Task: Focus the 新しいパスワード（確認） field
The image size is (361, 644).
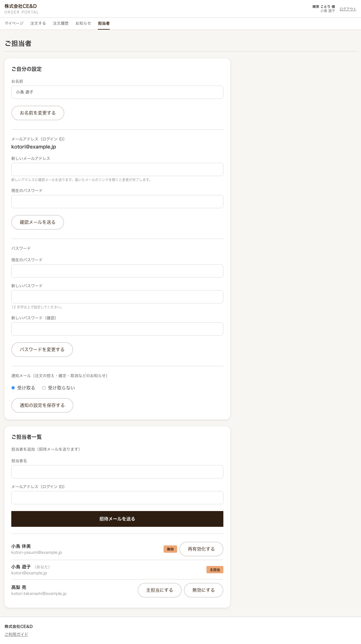Action: click(117, 329)
